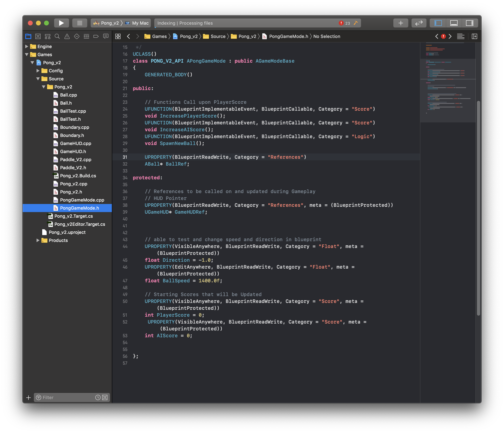Open the Report navigator icon
This screenshot has height=433, width=504.
click(106, 37)
